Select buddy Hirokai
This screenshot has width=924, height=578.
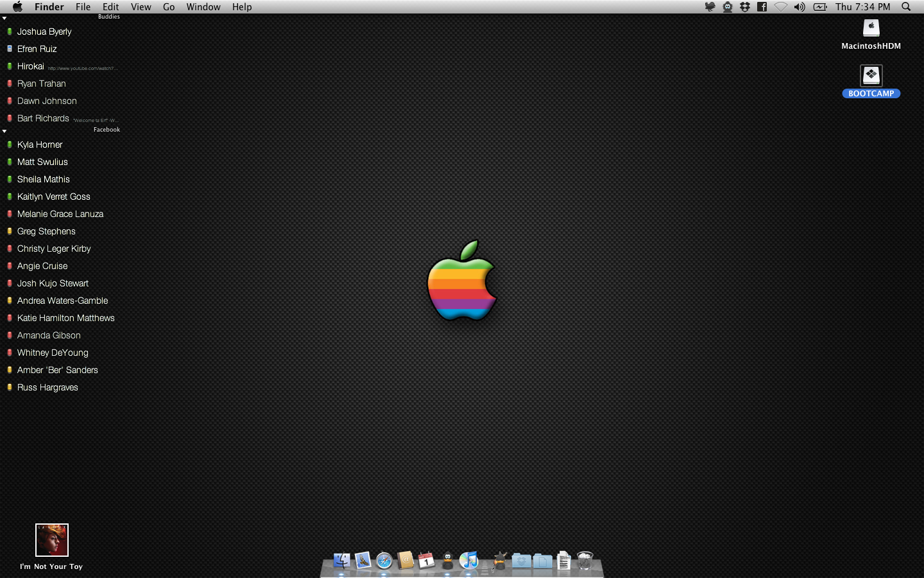tap(31, 66)
